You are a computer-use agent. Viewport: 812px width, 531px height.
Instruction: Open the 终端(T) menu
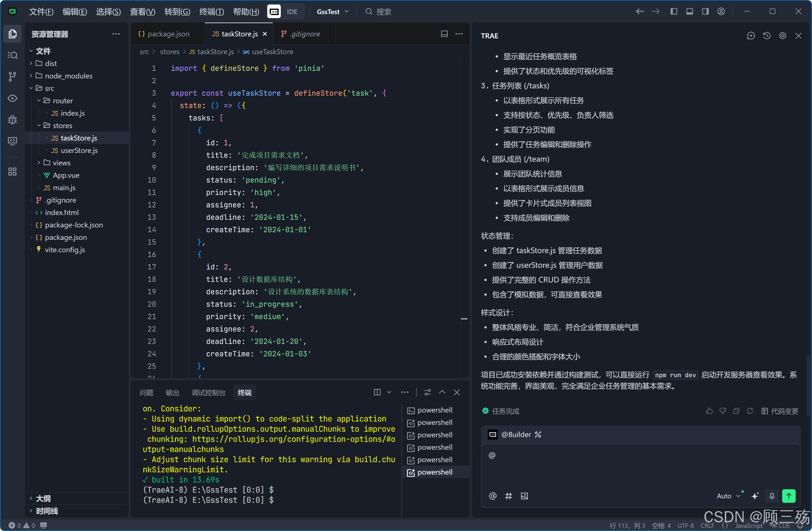[211, 12]
